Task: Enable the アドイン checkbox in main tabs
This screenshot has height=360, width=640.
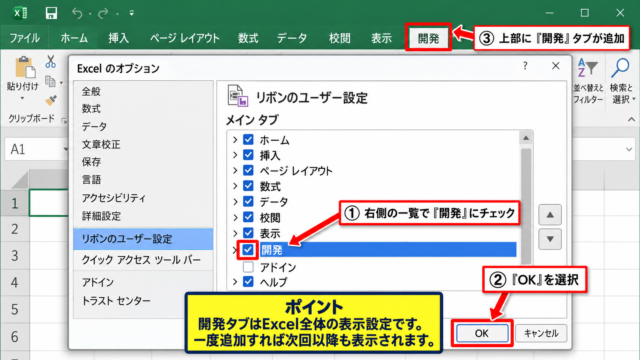Action: pyautogui.click(x=248, y=267)
